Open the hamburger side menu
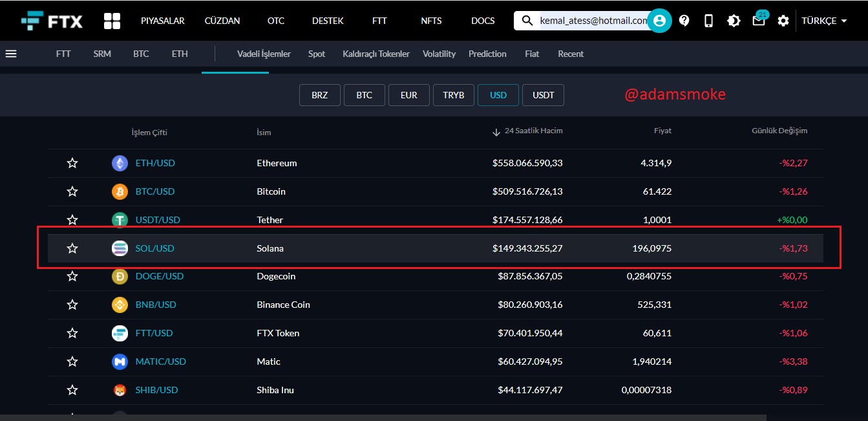 pyautogui.click(x=11, y=54)
